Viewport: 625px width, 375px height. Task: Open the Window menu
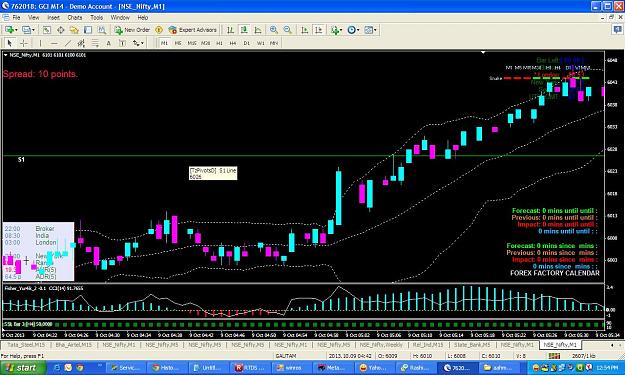pos(120,18)
